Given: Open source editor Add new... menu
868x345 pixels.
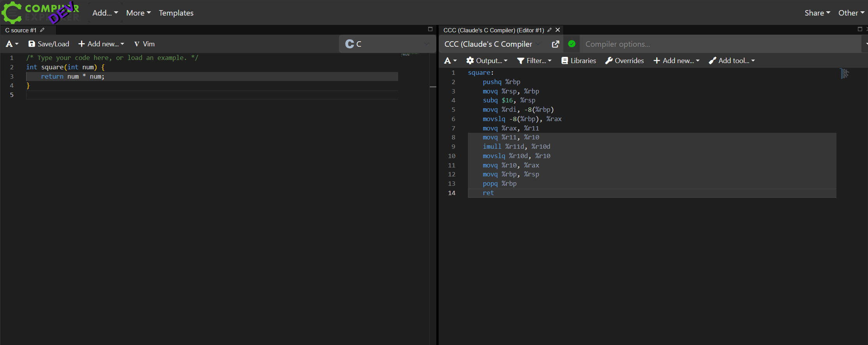Looking at the screenshot, I should [101, 44].
